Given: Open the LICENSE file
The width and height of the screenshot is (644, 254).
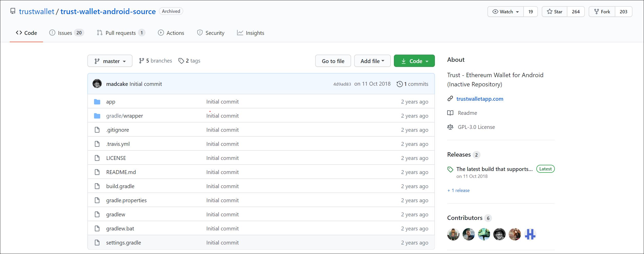Looking at the screenshot, I should point(116,158).
